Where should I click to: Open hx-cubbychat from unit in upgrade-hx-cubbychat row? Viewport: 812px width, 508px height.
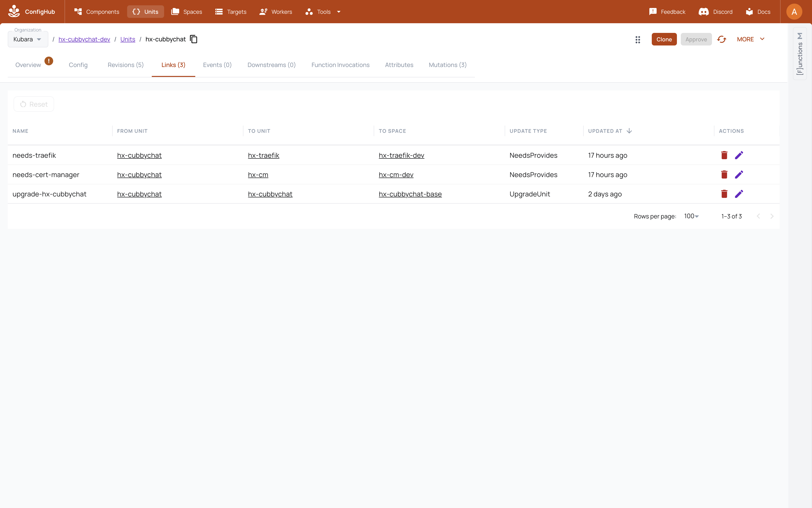pyautogui.click(x=139, y=194)
